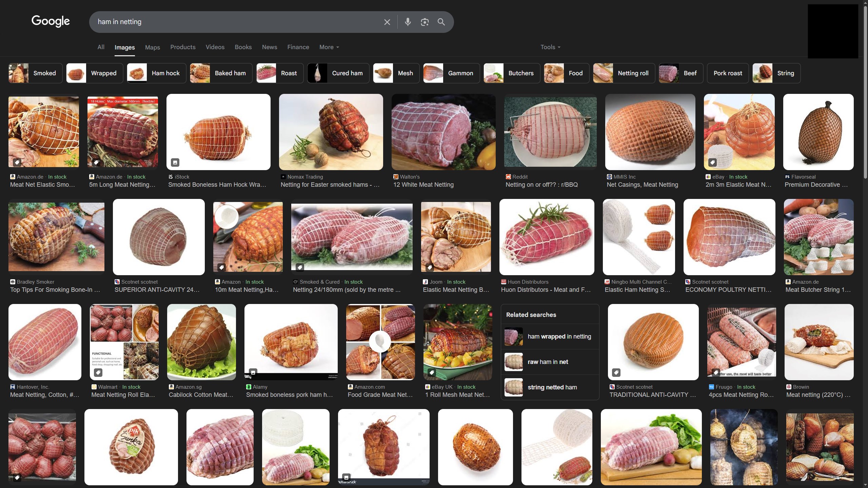868x488 pixels.
Task: Click Walton's favicon next to source name
Action: click(396, 177)
